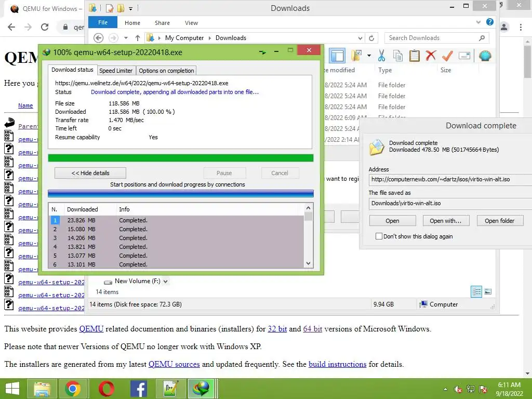Viewport: 532px width, 399px height.
Task: Click the Paste clipboard icon in Explorer toolbar
Action: [x=414, y=56]
